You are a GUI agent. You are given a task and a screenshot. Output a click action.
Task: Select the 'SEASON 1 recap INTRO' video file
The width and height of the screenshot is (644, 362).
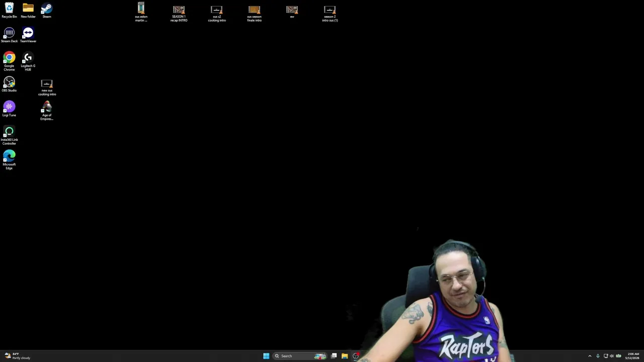click(x=179, y=14)
